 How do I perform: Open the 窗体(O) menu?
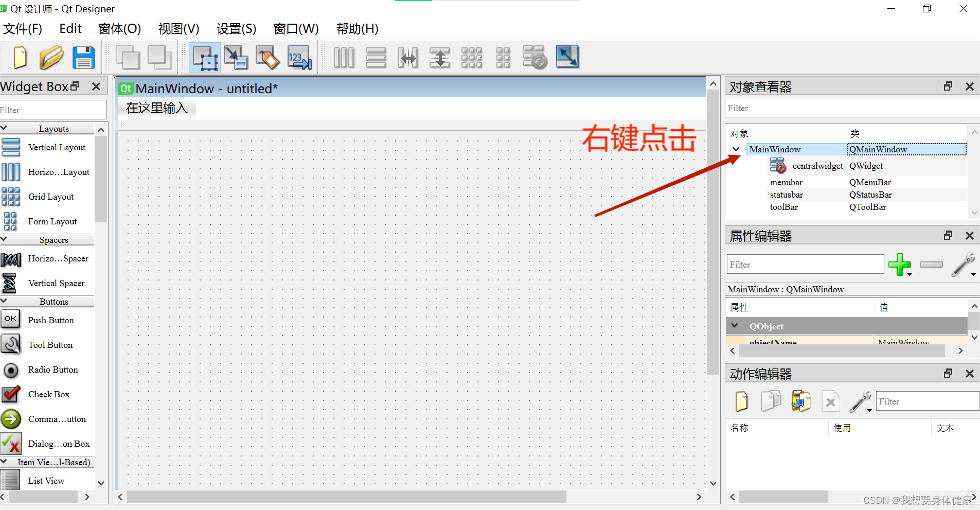tap(119, 29)
